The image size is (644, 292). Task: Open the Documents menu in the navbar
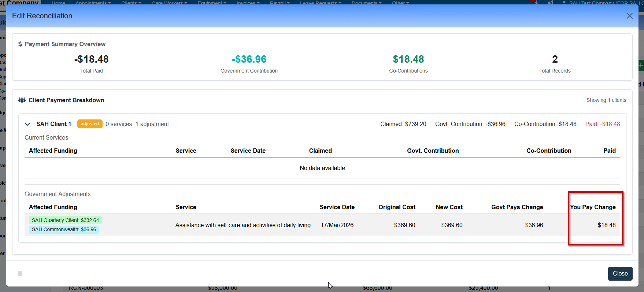coord(366,3)
